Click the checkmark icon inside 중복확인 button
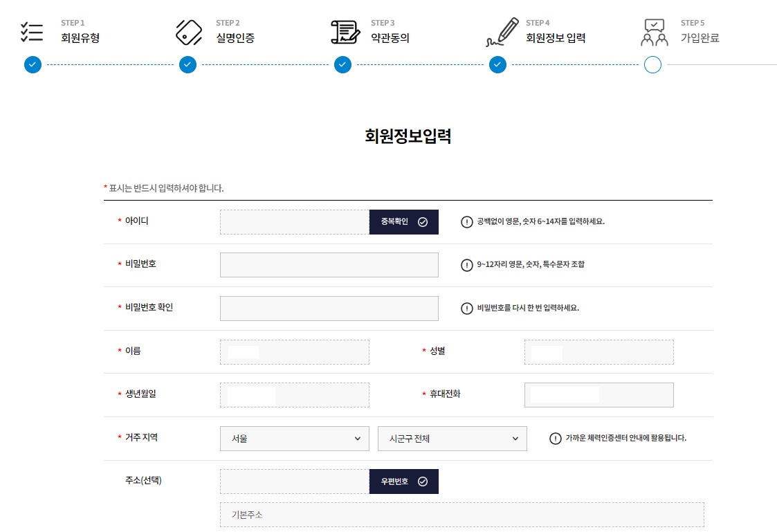 [x=421, y=222]
